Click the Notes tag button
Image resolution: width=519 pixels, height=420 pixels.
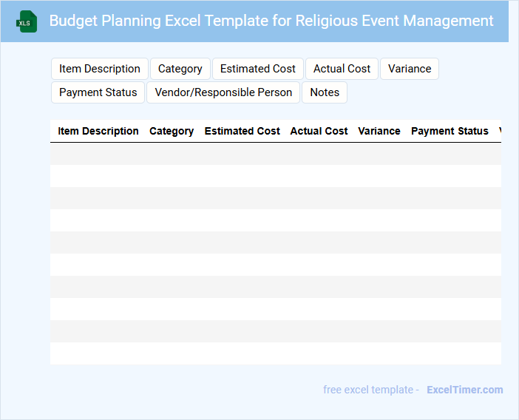coord(325,92)
